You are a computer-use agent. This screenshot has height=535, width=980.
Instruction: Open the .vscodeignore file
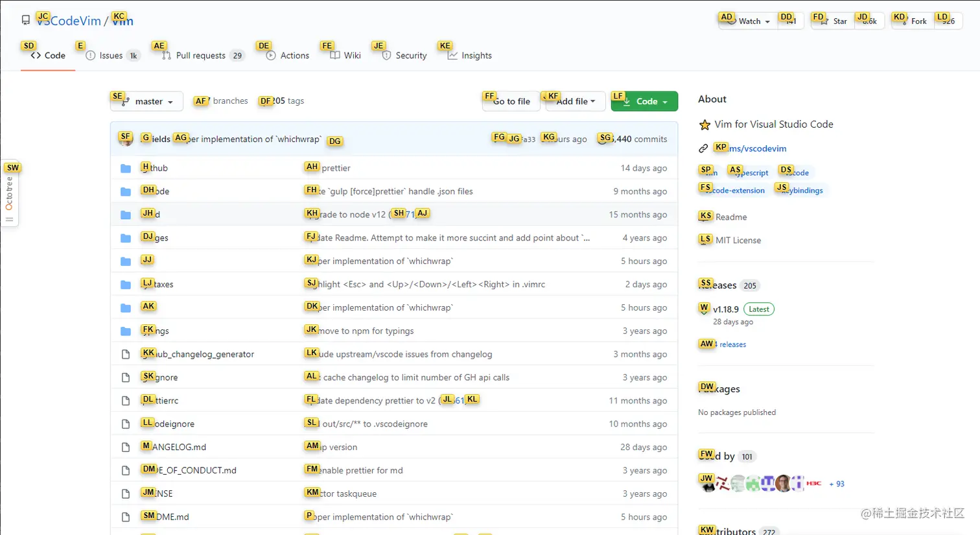[168, 424]
